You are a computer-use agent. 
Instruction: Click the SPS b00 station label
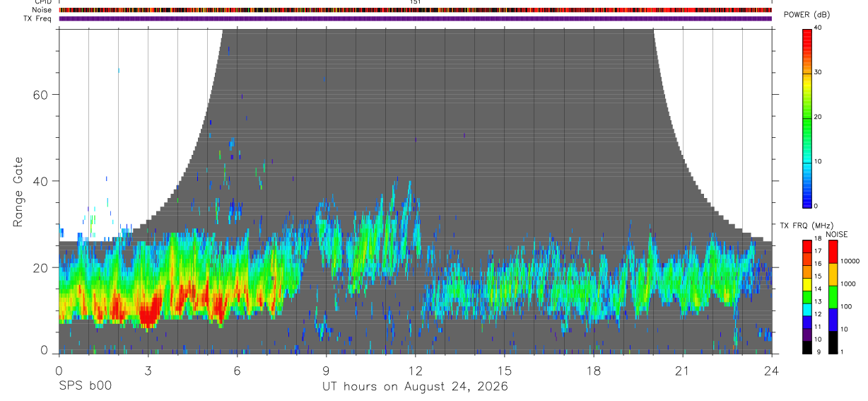pyautogui.click(x=84, y=386)
